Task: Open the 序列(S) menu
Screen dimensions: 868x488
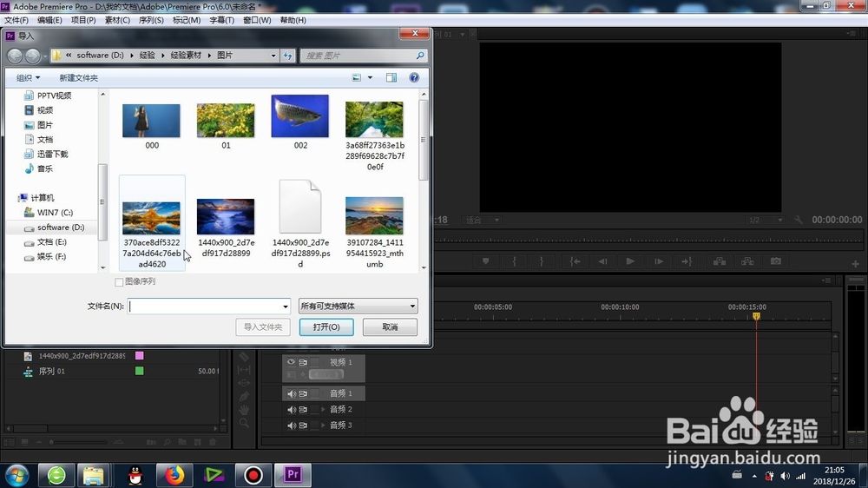Action: click(151, 20)
